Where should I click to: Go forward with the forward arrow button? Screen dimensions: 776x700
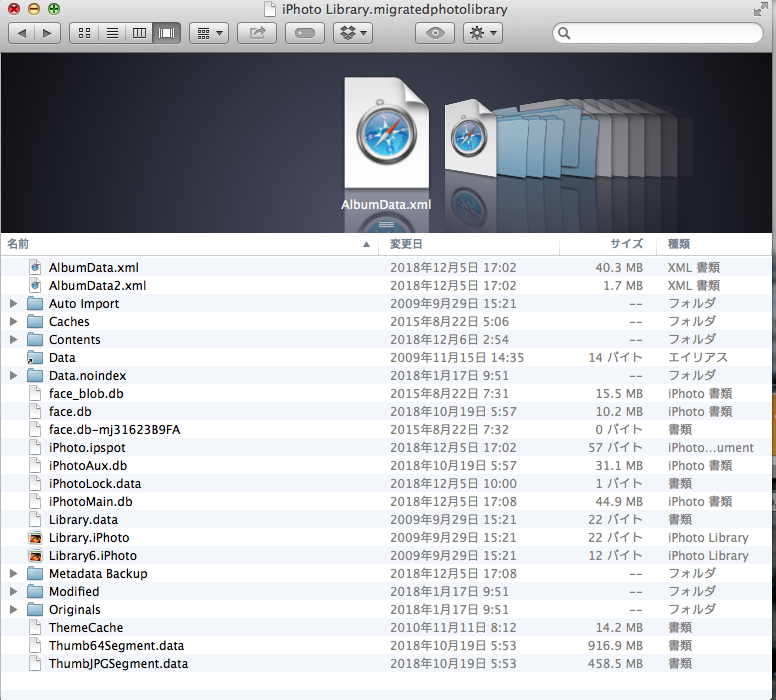[x=48, y=33]
